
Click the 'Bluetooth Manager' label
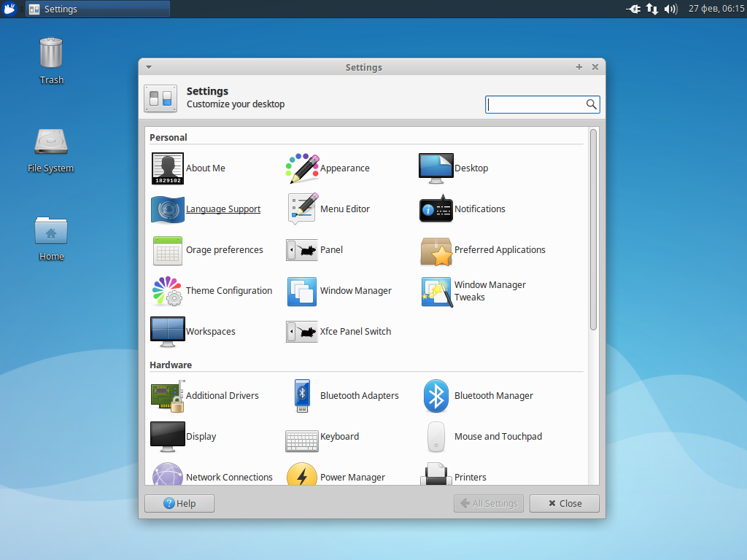tap(494, 395)
